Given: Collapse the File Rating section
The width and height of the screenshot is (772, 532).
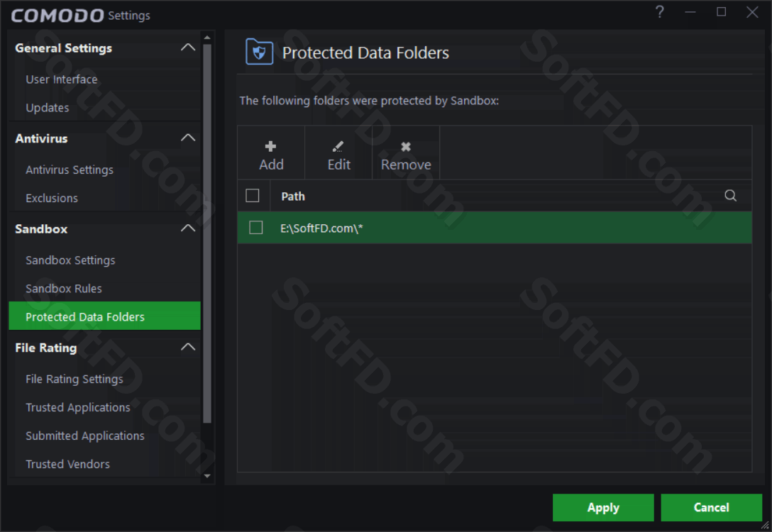Looking at the screenshot, I should click(188, 348).
